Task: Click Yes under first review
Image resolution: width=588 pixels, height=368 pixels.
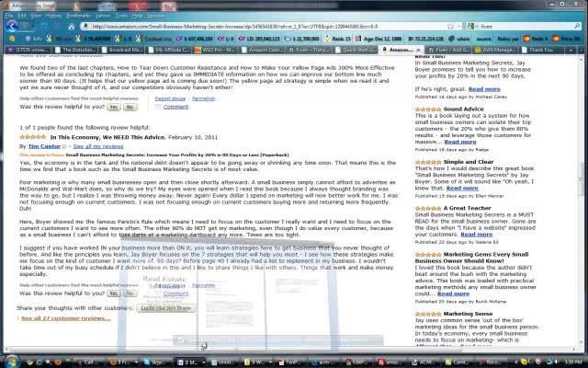Action: [114, 107]
